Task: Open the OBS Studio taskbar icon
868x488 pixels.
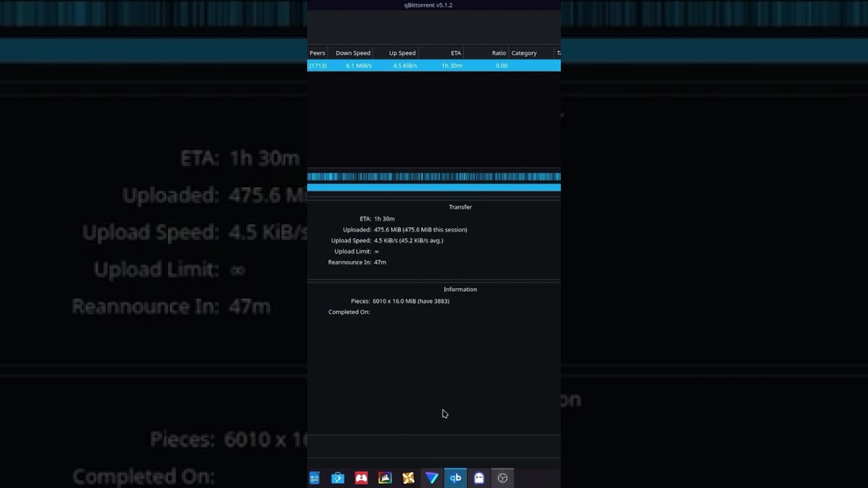Action: point(502,478)
